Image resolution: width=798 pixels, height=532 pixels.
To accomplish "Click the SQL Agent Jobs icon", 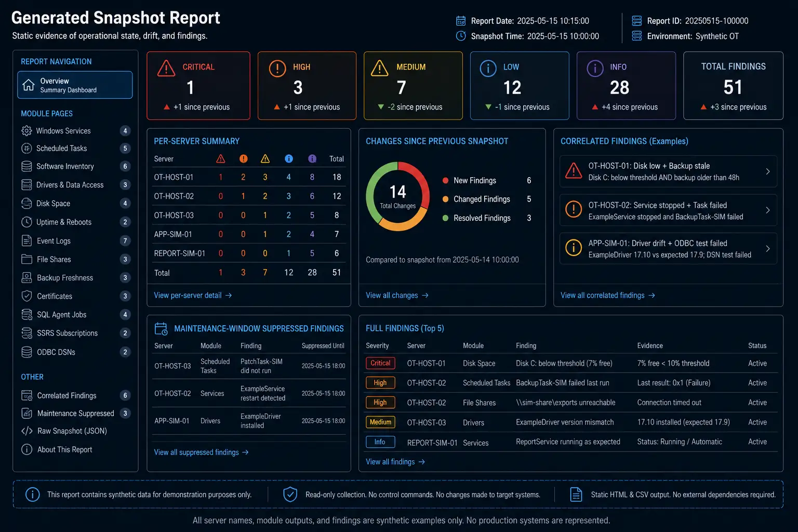I will pos(26,314).
